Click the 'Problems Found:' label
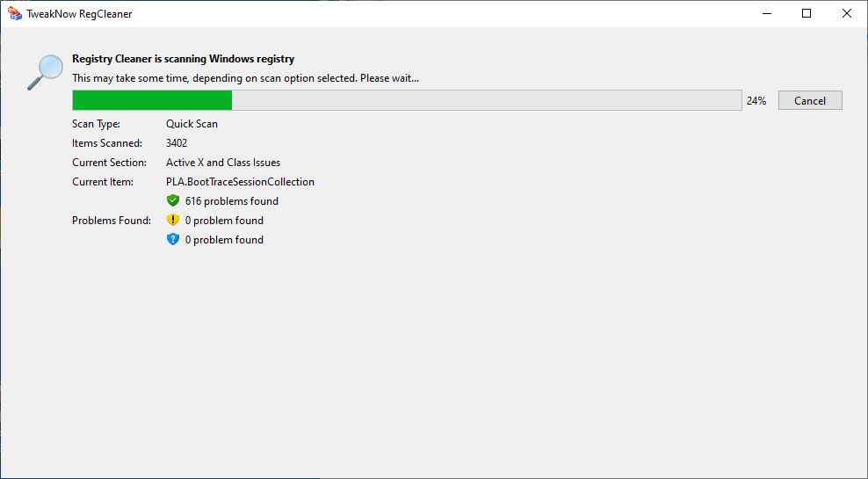The width and height of the screenshot is (868, 479). point(112,221)
